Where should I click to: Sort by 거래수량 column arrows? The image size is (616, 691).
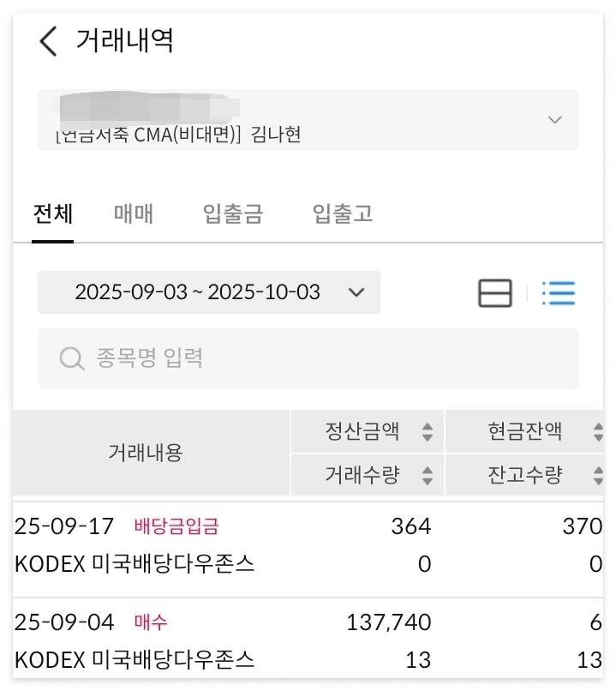click(427, 474)
